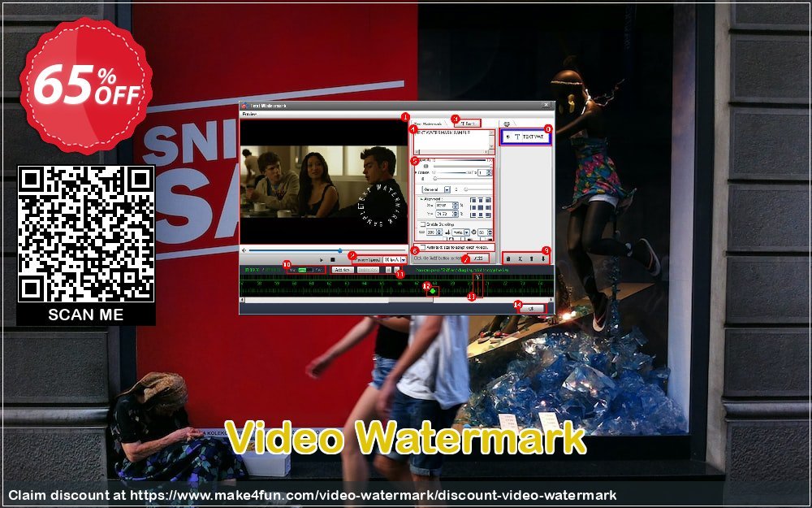Click the Delete Key button
Image resolution: width=812 pixels, height=508 pixels.
(x=368, y=270)
